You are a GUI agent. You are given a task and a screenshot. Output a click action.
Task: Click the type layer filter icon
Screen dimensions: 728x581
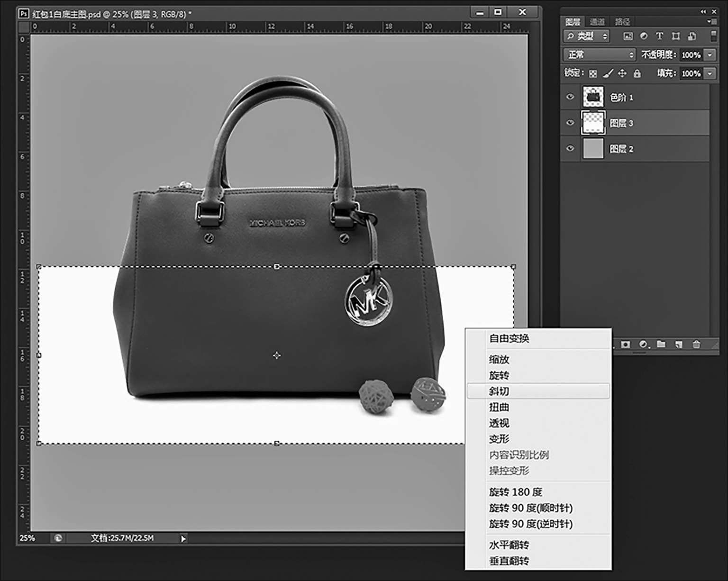659,36
